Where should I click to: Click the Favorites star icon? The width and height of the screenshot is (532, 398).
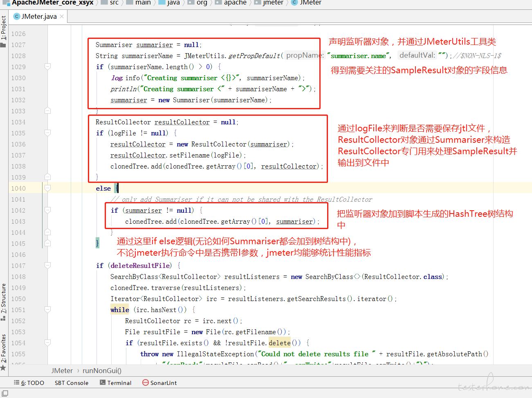pos(3,368)
